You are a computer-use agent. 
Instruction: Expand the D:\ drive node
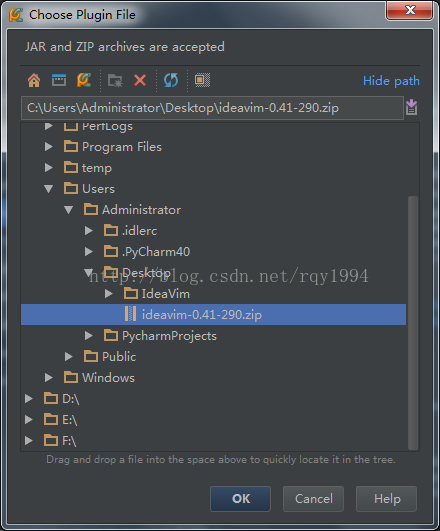[x=29, y=399]
